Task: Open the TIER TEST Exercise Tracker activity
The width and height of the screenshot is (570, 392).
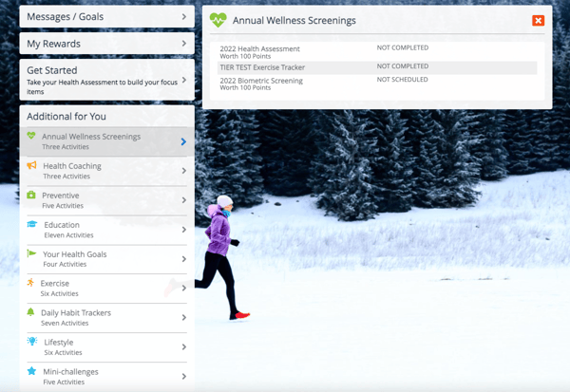Action: tap(262, 67)
